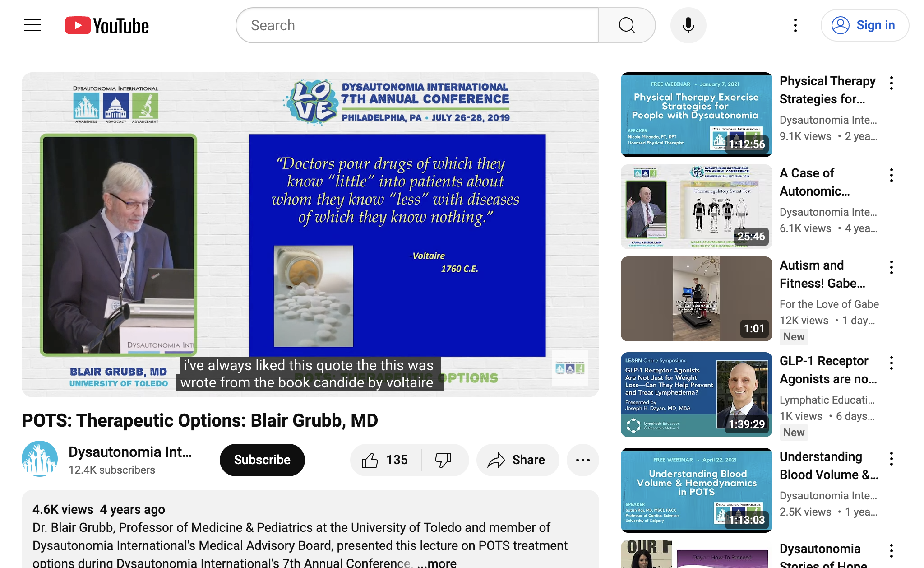This screenshot has width=924, height=568.
Task: Open Dysautonomia Int... channel name link
Action: click(130, 452)
